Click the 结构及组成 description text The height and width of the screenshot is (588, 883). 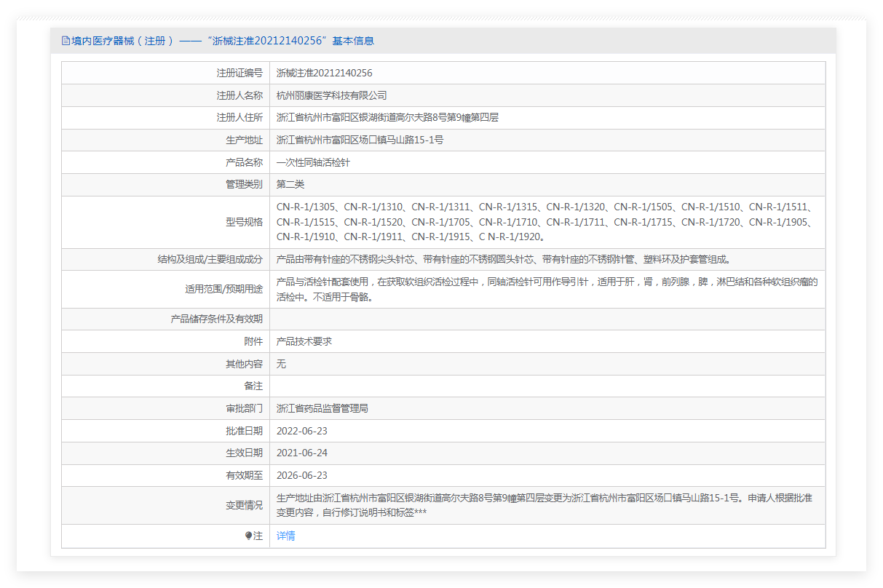pos(503,259)
